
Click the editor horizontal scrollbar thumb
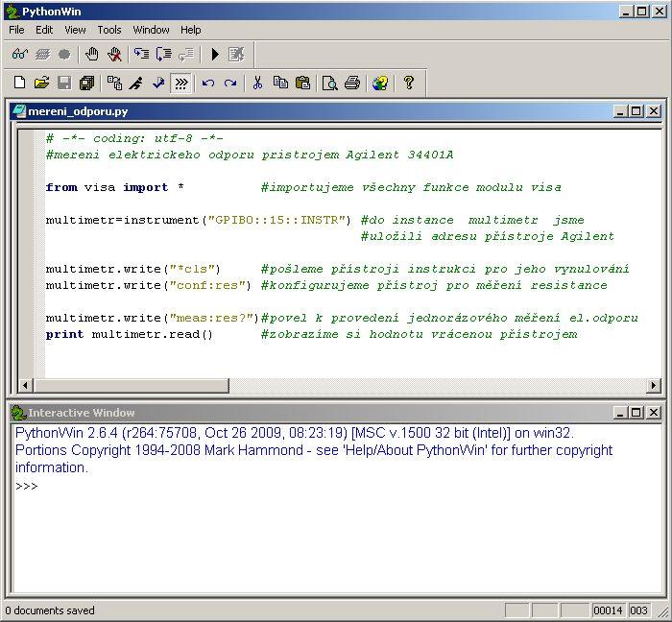(132, 386)
